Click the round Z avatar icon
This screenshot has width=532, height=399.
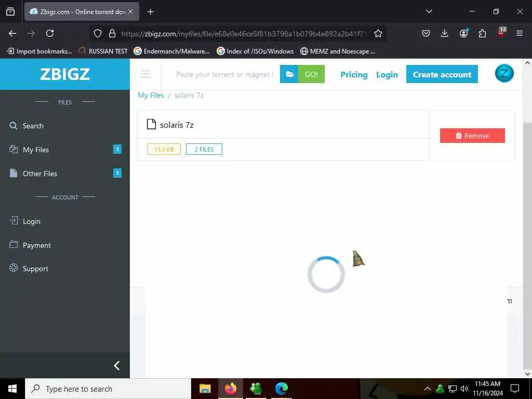pos(504,73)
